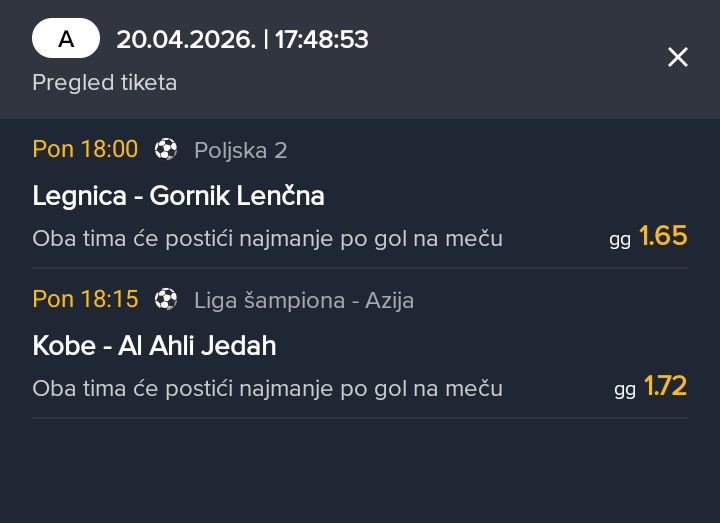The width and height of the screenshot is (720, 523).
Task: Click the bet description under the Legnica match
Action: click(267, 239)
